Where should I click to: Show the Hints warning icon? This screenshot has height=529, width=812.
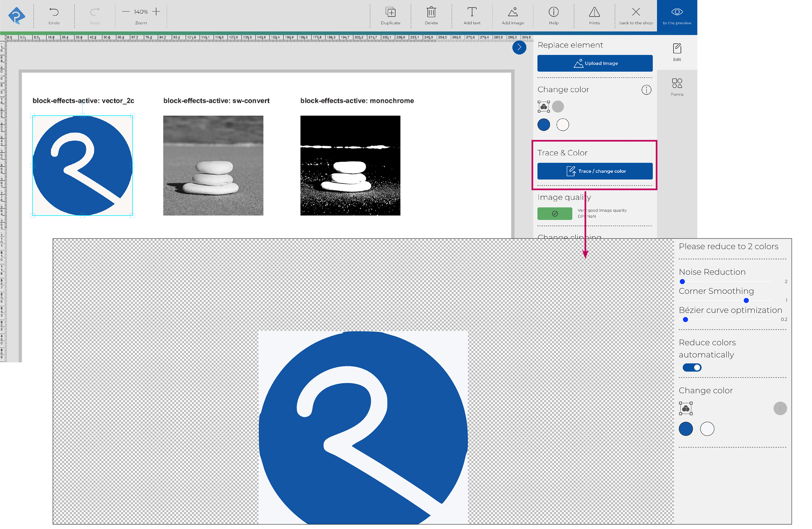click(594, 12)
